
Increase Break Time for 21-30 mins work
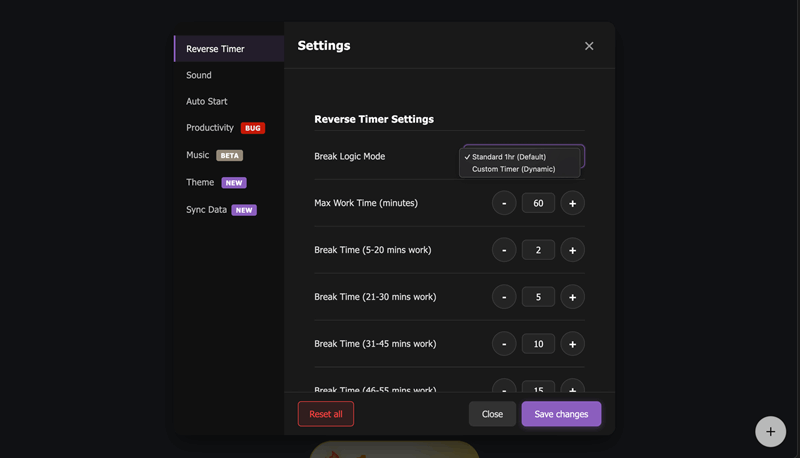(x=572, y=297)
